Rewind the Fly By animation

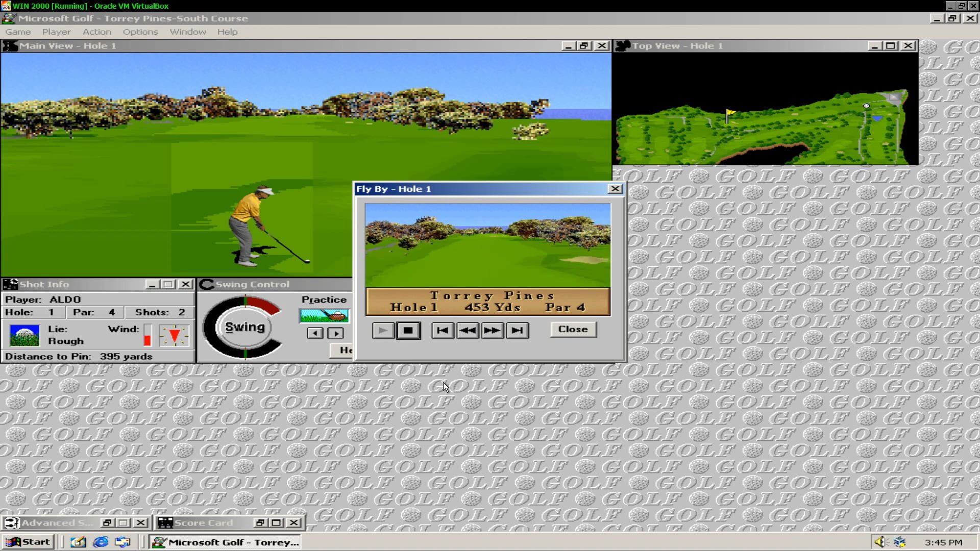tap(468, 330)
